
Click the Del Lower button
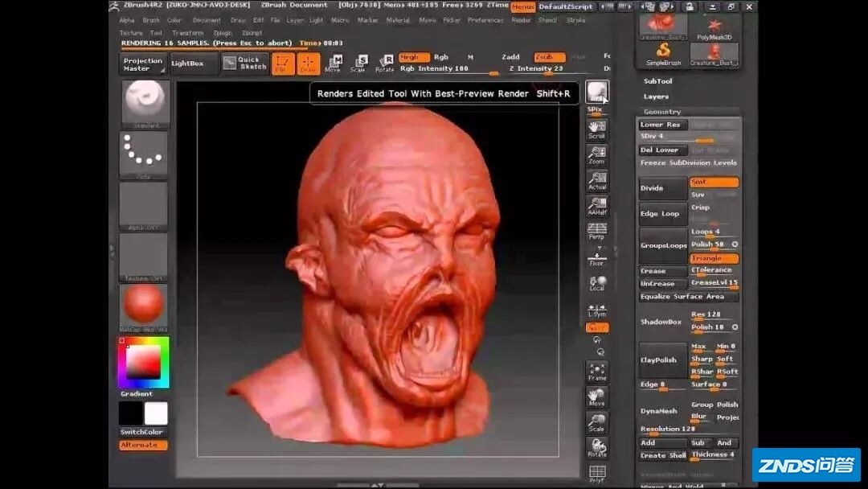662,150
